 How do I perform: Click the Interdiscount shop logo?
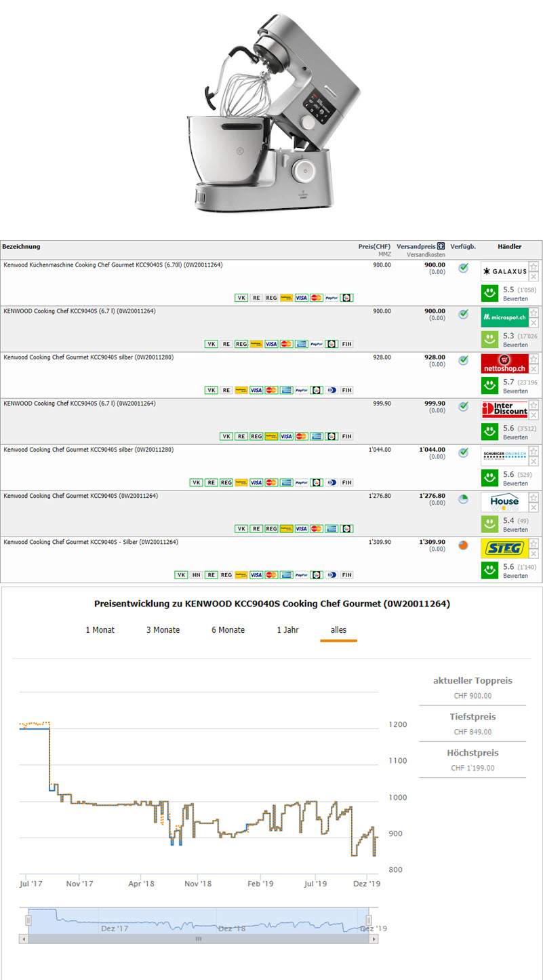point(504,410)
